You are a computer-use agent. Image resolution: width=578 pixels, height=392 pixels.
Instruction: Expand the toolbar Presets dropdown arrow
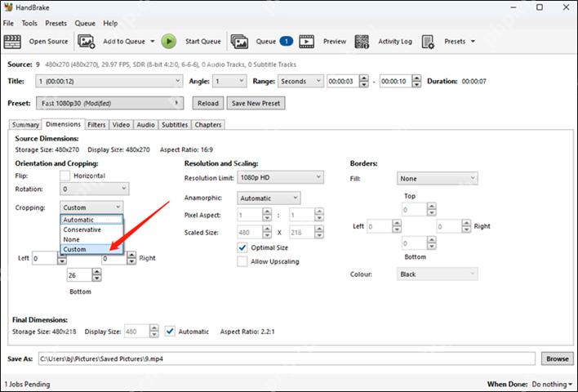pos(473,42)
